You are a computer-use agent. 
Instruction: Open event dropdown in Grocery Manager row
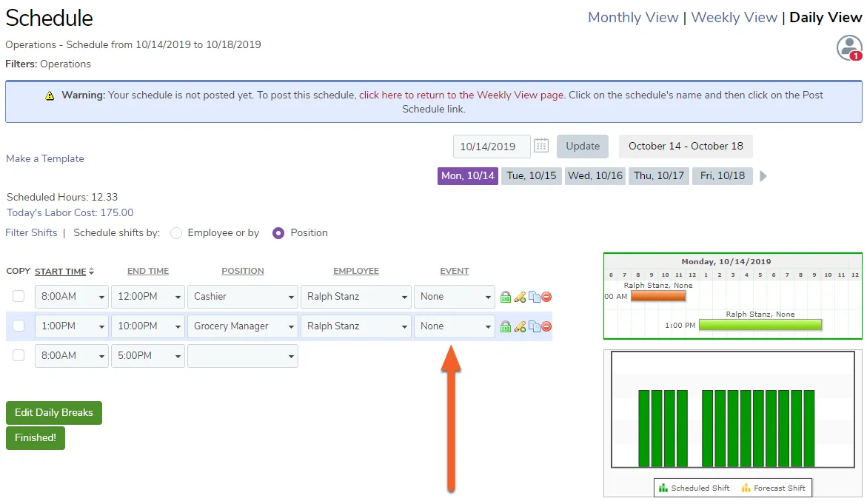tap(455, 326)
